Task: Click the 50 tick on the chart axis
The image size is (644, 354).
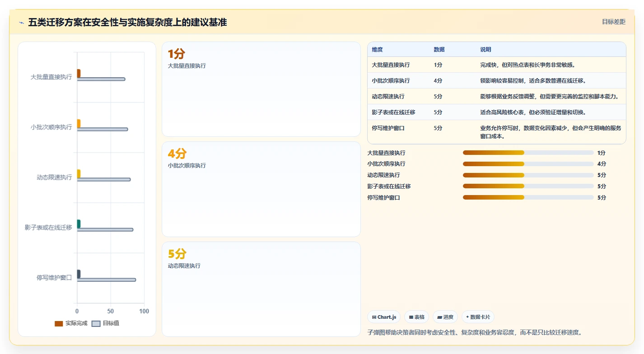Action: click(111, 311)
